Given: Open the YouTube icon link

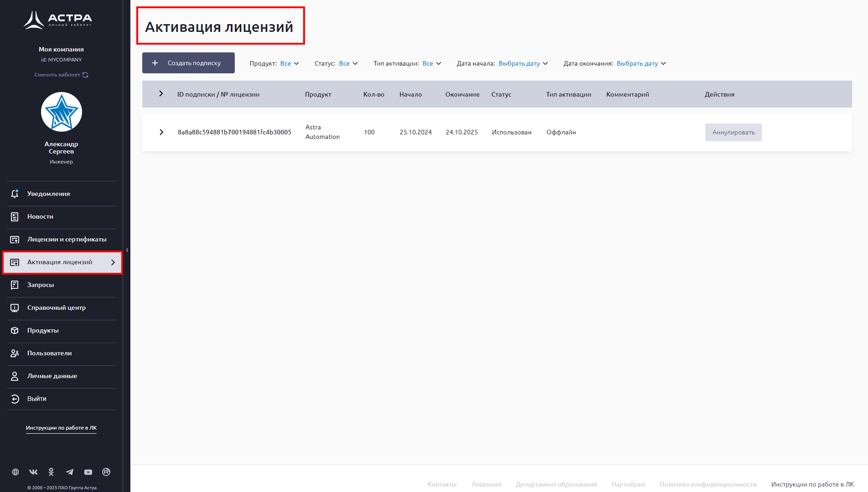Looking at the screenshot, I should pyautogui.click(x=88, y=472).
